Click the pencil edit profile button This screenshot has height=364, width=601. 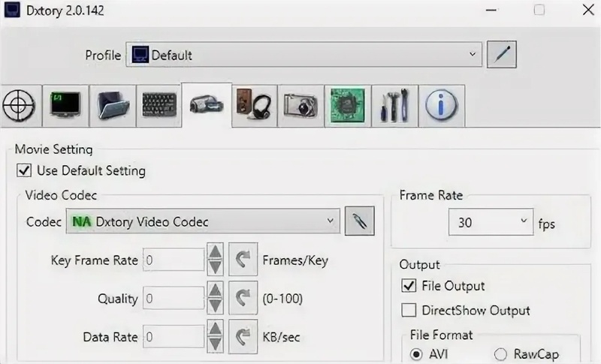(x=502, y=55)
